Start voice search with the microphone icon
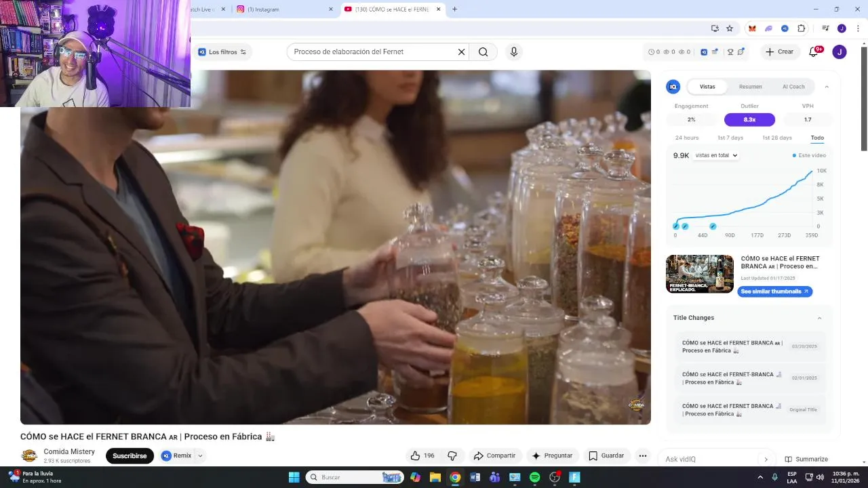Image resolution: width=868 pixels, height=488 pixels. pos(514,52)
